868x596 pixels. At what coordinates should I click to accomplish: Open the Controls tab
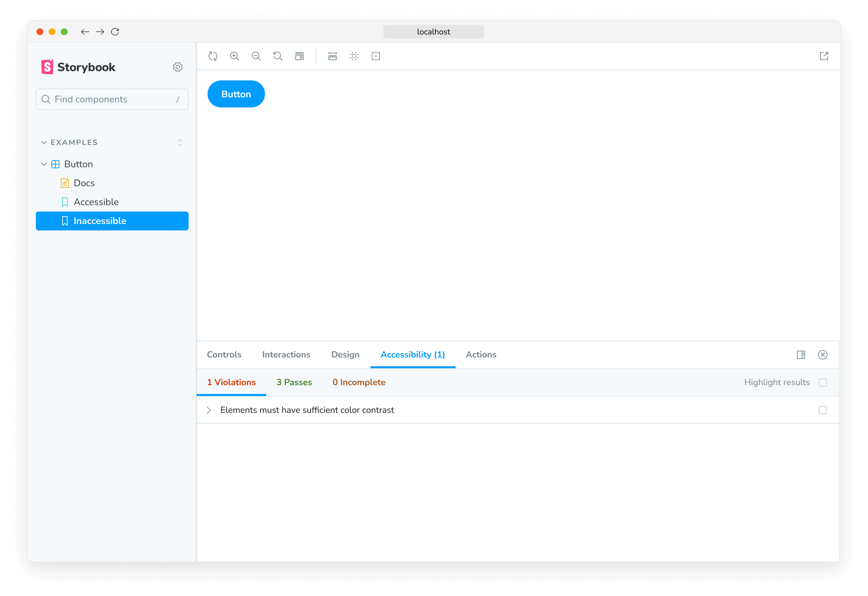[x=224, y=354]
